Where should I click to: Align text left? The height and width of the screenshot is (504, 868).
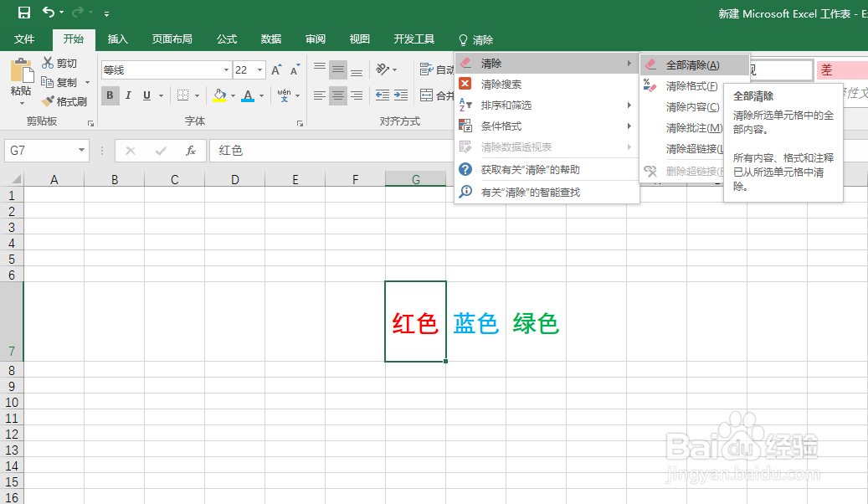[x=320, y=95]
